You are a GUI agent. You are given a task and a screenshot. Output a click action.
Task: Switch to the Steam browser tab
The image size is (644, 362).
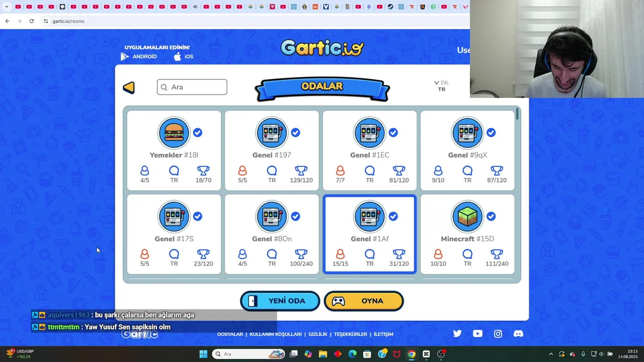tap(390, 7)
